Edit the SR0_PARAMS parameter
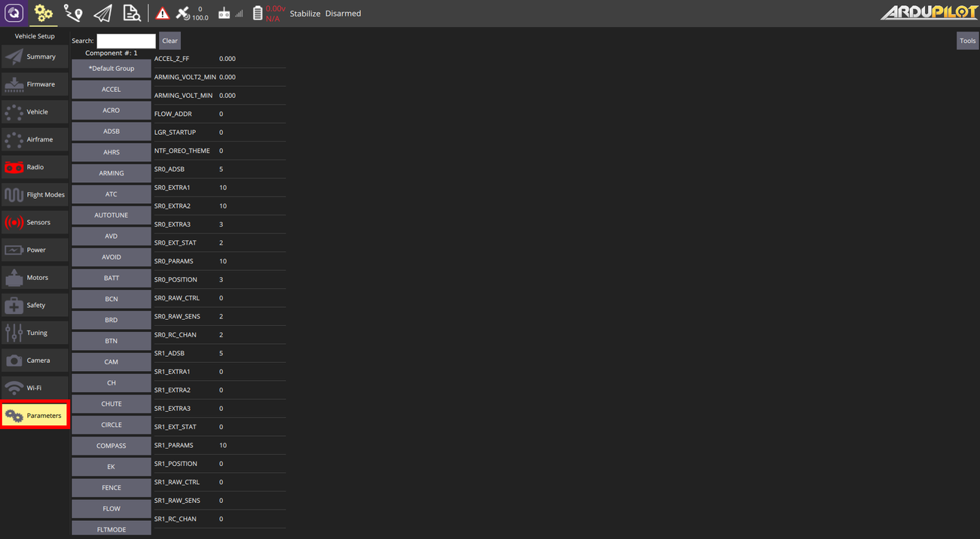 click(x=219, y=261)
